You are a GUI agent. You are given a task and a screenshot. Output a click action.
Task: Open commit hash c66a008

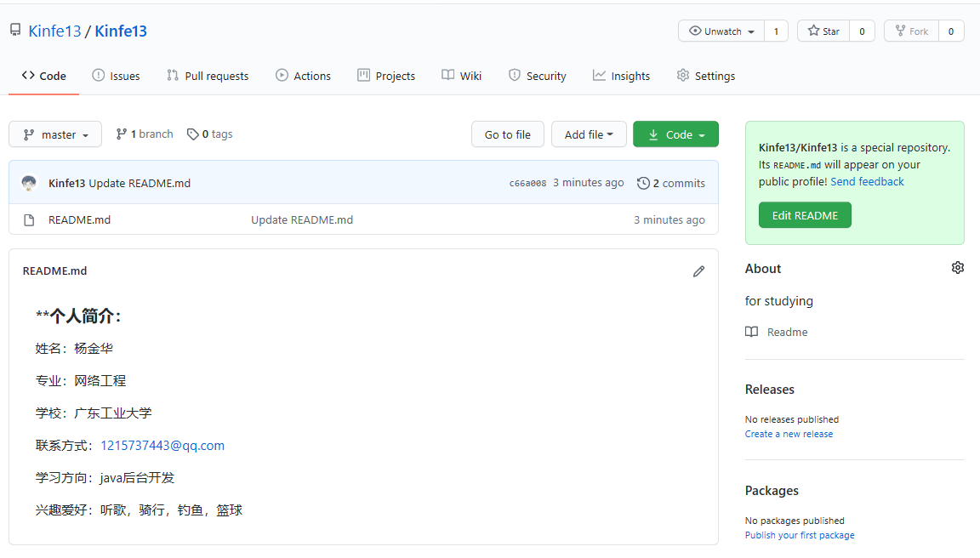[527, 183]
